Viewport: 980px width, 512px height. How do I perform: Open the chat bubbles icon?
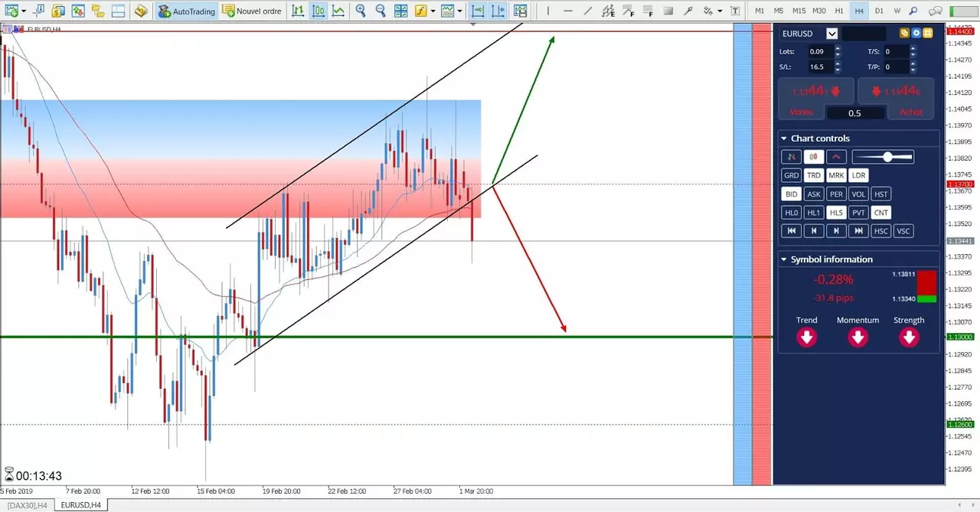(935, 11)
